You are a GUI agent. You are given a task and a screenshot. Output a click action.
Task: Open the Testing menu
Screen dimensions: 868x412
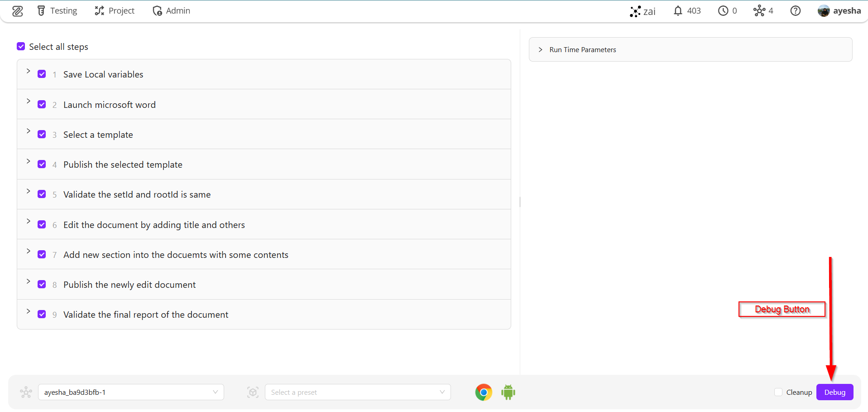[57, 11]
